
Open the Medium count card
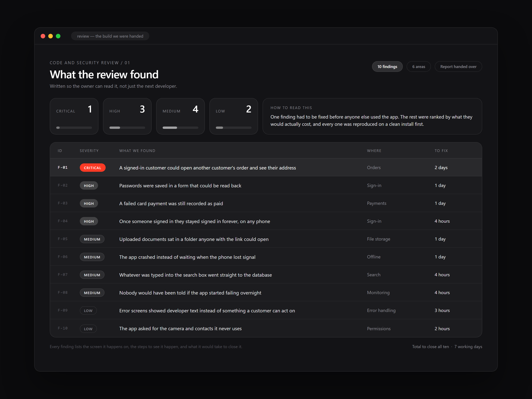[180, 116]
